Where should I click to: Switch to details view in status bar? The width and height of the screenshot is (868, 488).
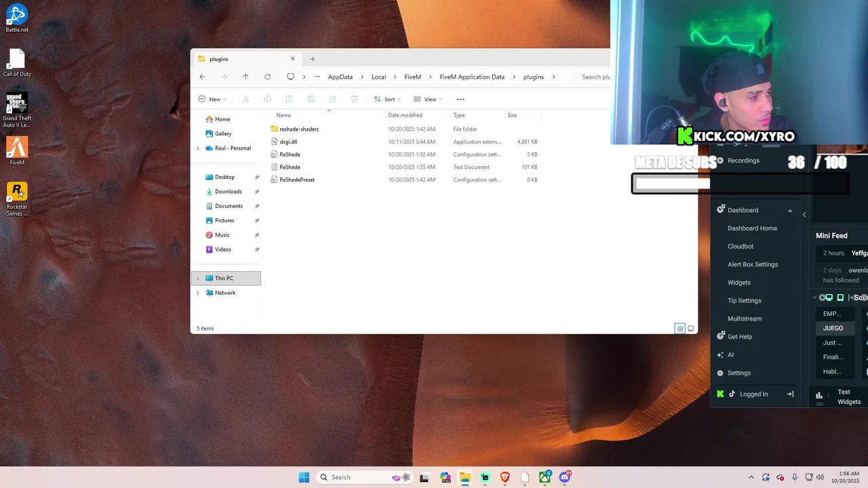[679, 329]
